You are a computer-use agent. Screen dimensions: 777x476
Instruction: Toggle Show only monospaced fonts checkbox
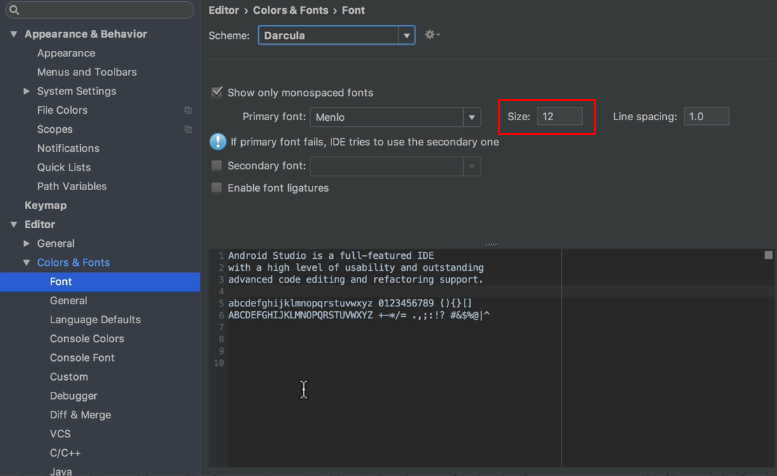click(217, 92)
